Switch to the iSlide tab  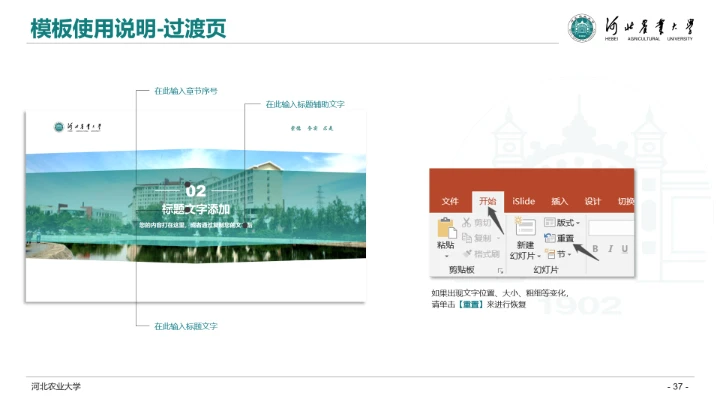click(x=523, y=201)
